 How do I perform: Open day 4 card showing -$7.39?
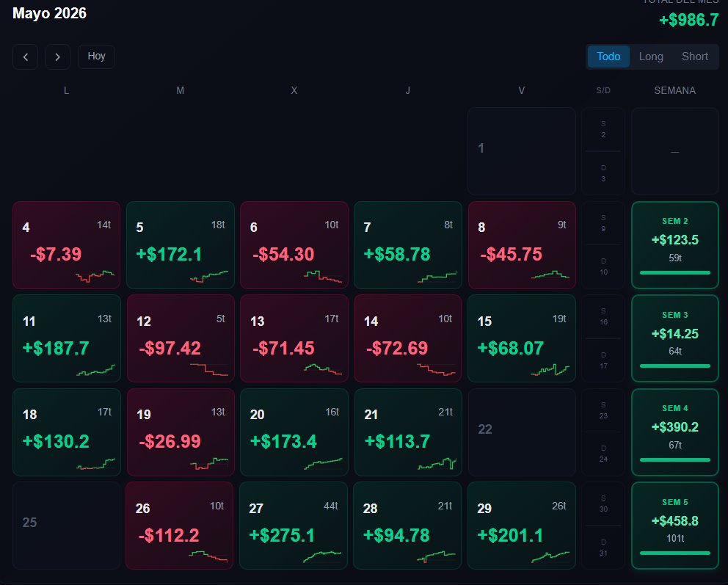[66, 245]
